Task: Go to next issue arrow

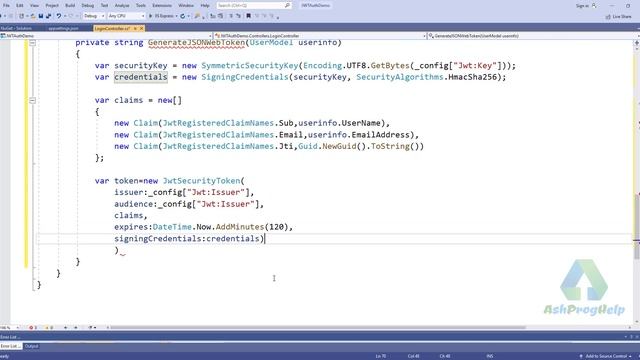Action: click(76, 328)
